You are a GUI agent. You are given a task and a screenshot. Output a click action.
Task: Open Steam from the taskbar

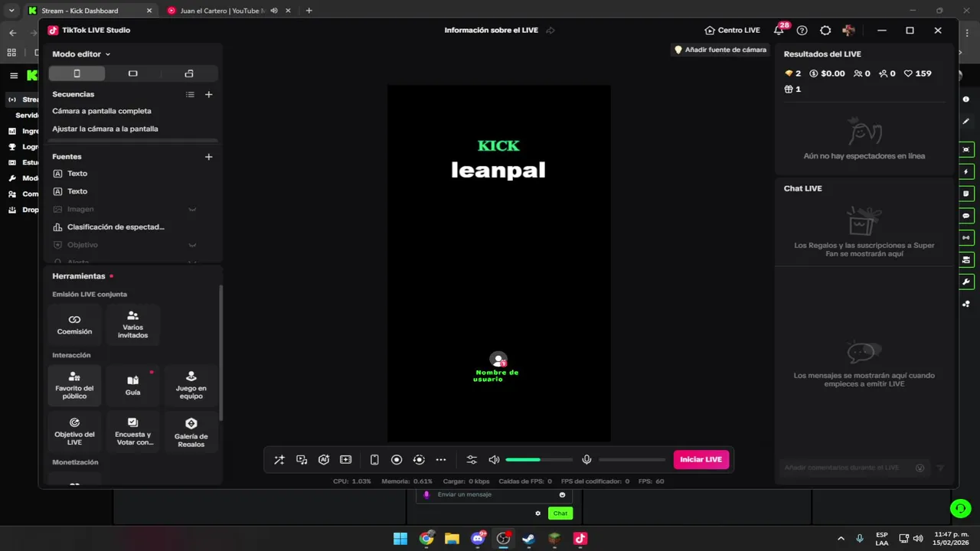pyautogui.click(x=528, y=538)
